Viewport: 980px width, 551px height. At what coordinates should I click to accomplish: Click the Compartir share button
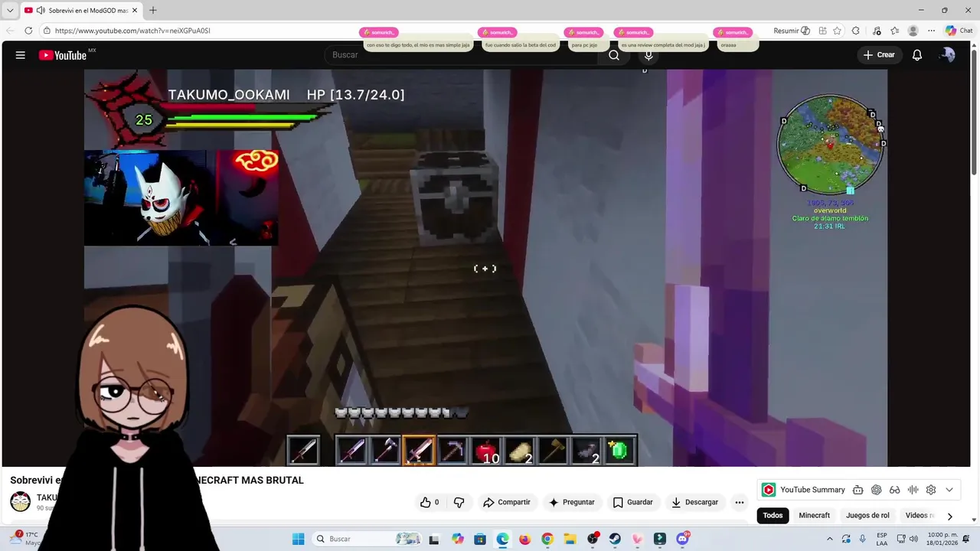(x=506, y=502)
